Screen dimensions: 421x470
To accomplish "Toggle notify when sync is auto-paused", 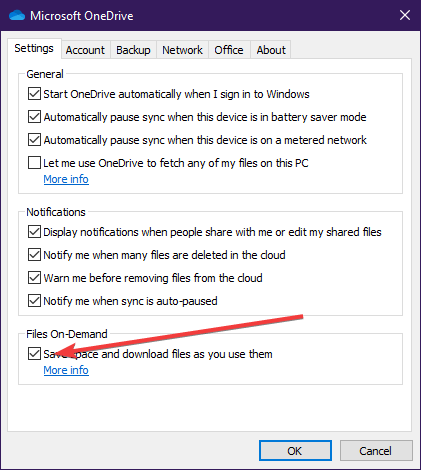I will [x=34, y=301].
